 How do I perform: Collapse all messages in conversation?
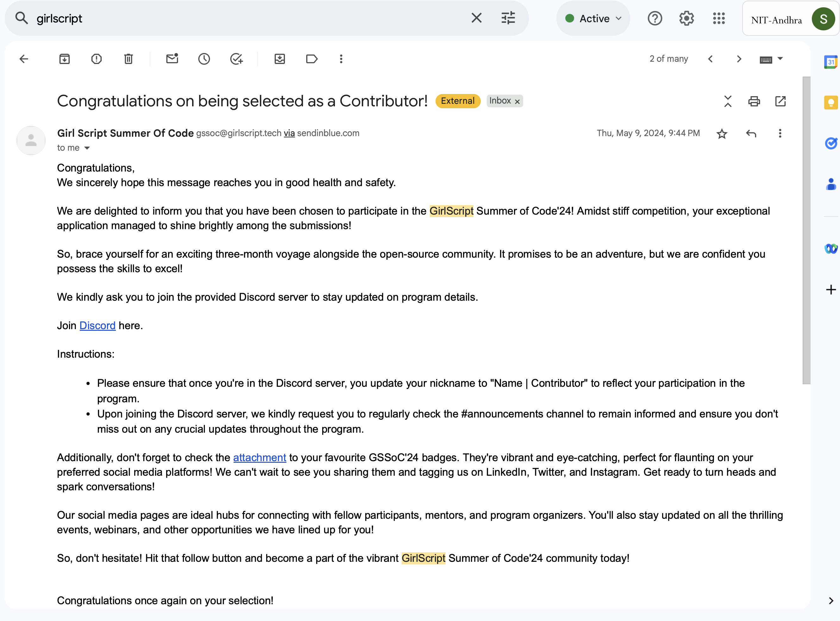coord(728,101)
